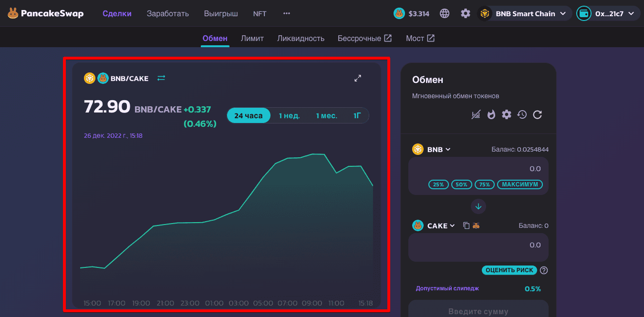This screenshot has height=317, width=644.
Task: Select the Обмен tab
Action: pos(215,38)
